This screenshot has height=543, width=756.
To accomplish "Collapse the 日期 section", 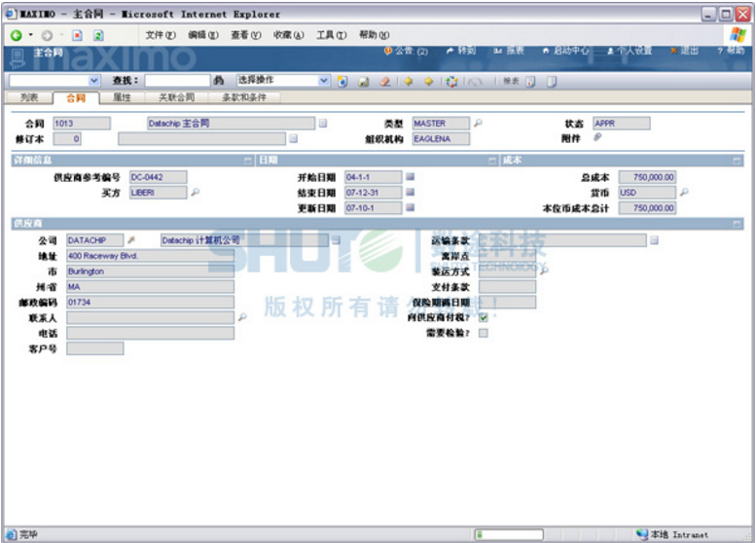I will (x=492, y=161).
